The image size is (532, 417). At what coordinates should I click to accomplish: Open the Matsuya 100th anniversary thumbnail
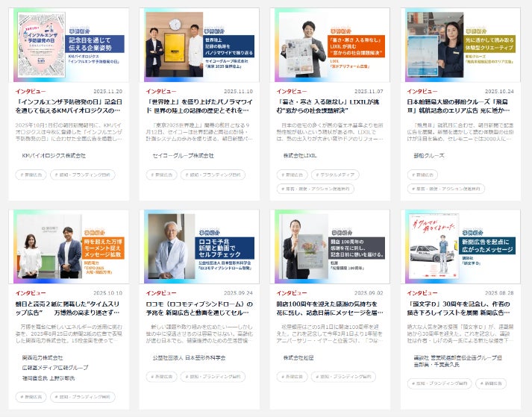pyautogui.click(x=330, y=247)
